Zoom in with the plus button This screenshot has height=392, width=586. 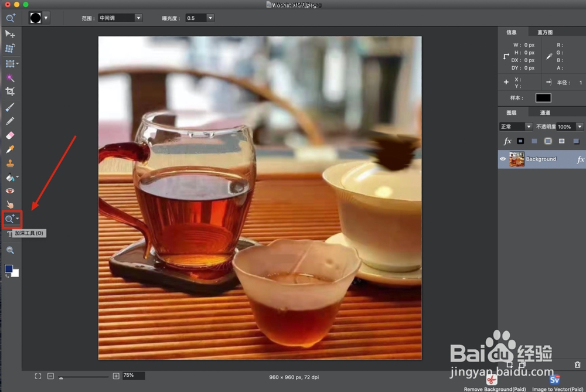pyautogui.click(x=116, y=376)
